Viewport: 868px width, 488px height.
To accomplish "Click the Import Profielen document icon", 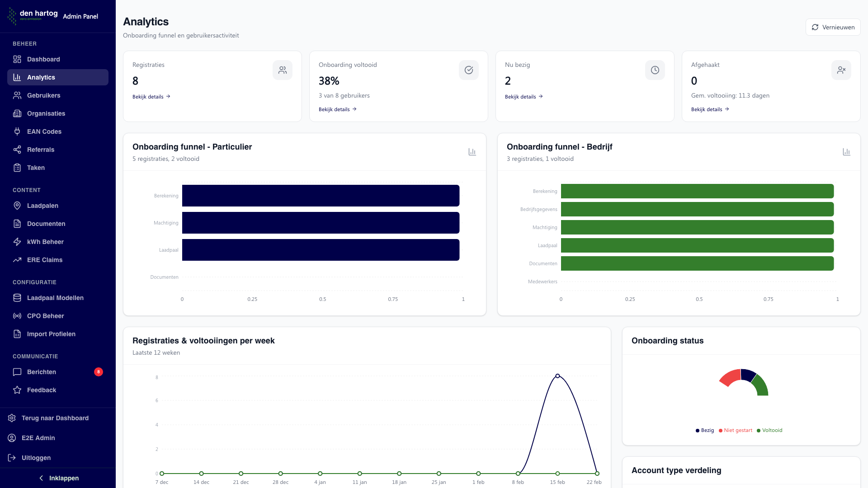I will (17, 334).
